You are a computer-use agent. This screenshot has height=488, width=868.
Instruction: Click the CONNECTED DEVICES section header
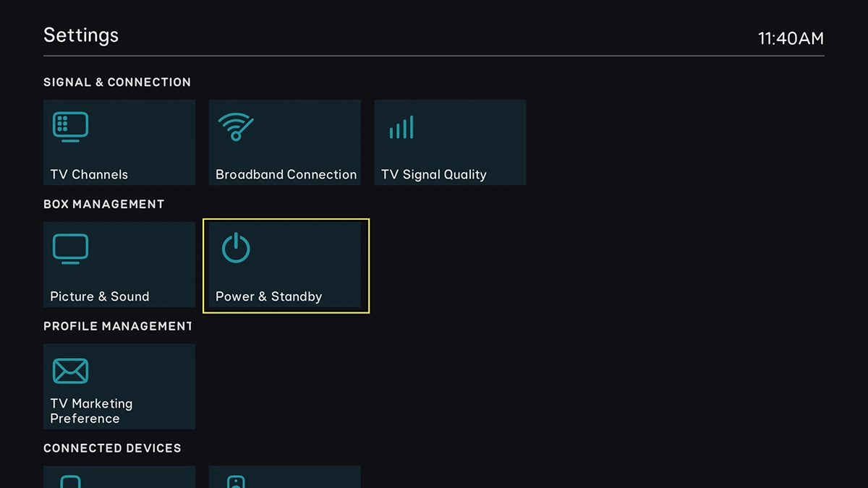pos(113,448)
